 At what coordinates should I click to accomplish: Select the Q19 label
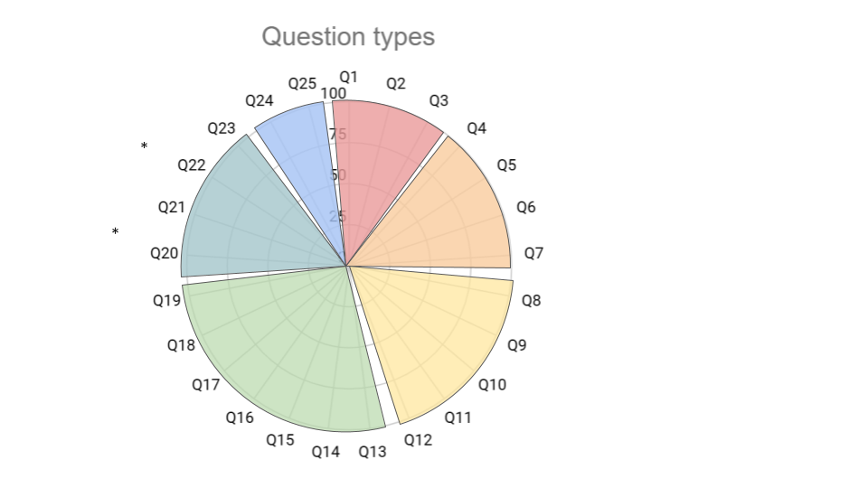click(166, 301)
